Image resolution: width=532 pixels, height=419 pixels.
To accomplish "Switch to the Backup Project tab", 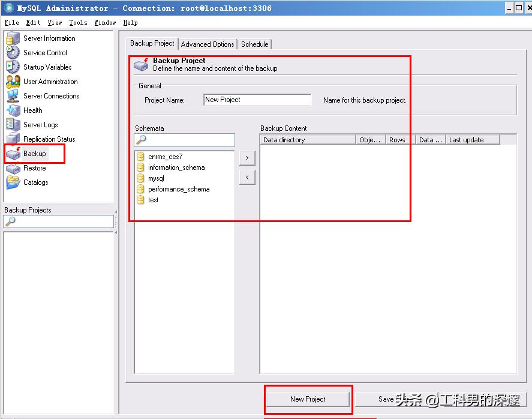I will click(152, 43).
